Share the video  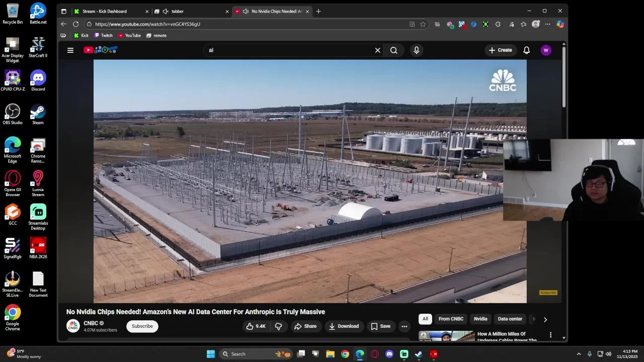click(305, 326)
